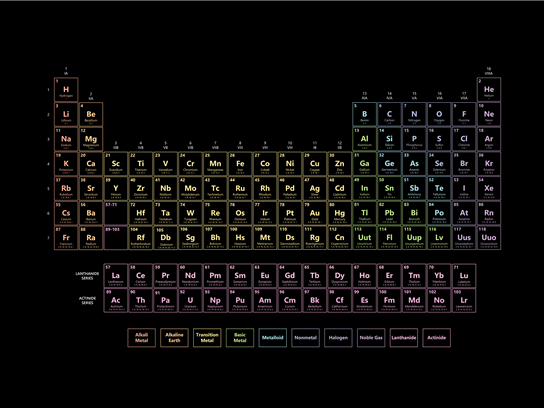Select the Rubidium (Rb) element
This screenshot has width=544, height=408.
pyautogui.click(x=66, y=188)
